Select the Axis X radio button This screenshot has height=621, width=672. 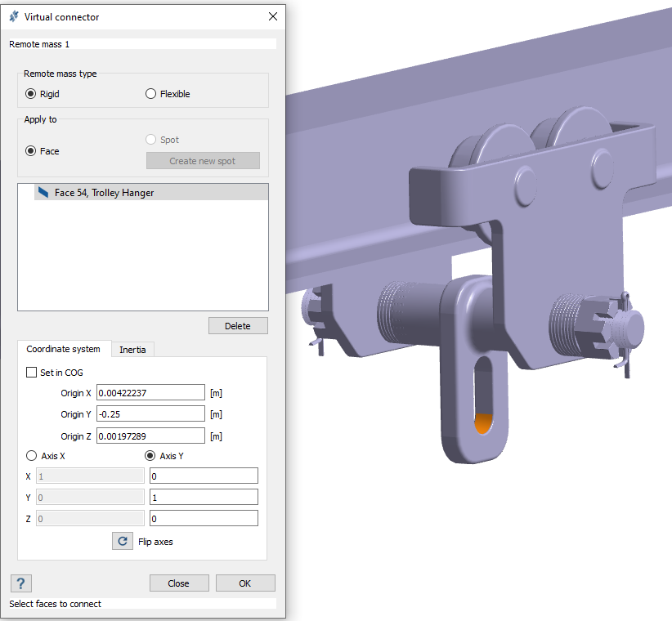tap(32, 456)
